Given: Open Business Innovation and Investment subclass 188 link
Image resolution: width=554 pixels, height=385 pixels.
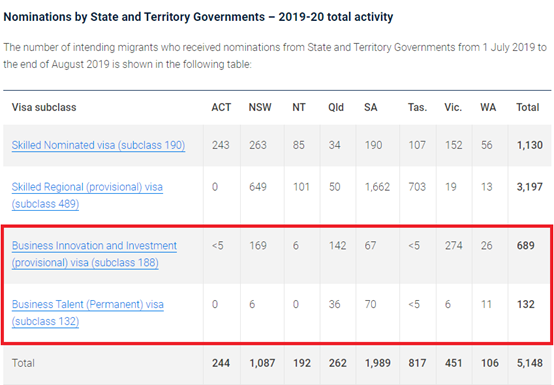Looking at the screenshot, I should (x=94, y=254).
